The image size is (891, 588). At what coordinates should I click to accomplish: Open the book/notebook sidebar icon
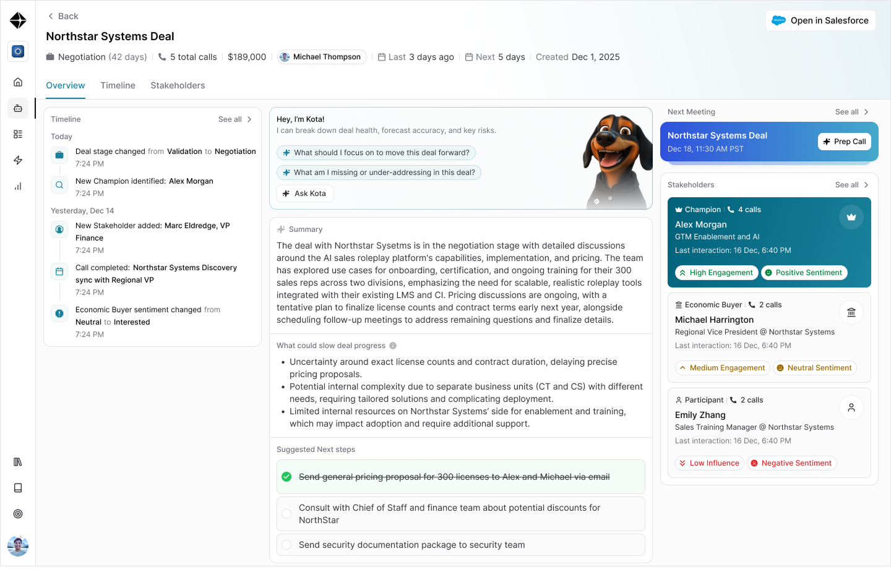(18, 488)
